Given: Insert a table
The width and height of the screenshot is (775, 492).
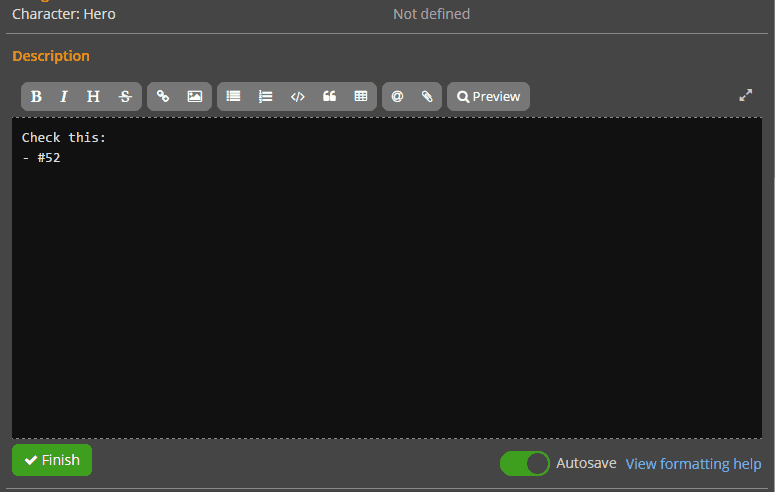Looking at the screenshot, I should (x=361, y=96).
